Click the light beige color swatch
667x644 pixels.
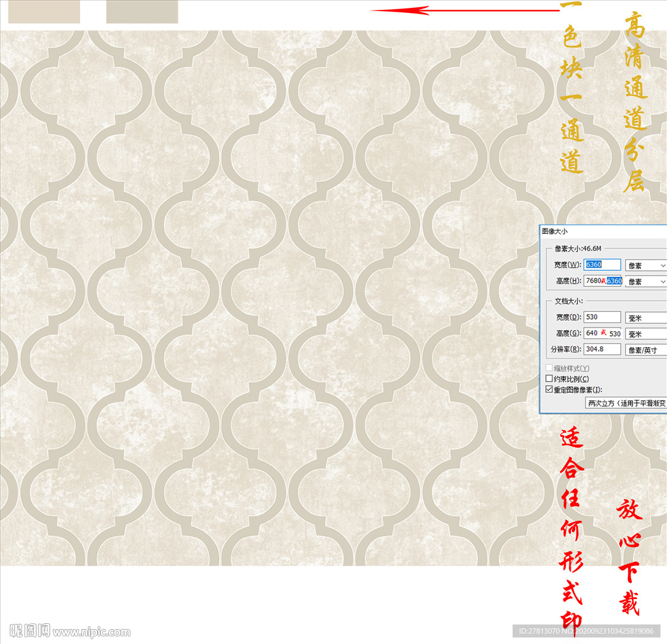coord(44,12)
